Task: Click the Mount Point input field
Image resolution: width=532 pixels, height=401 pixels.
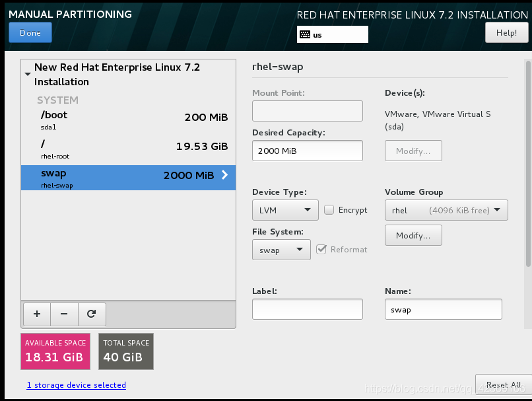Action: (x=308, y=111)
